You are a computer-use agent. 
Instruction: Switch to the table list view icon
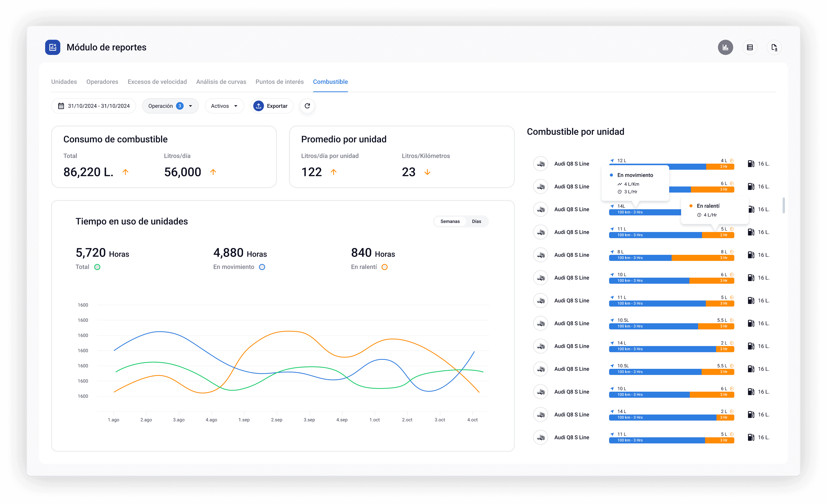(750, 47)
